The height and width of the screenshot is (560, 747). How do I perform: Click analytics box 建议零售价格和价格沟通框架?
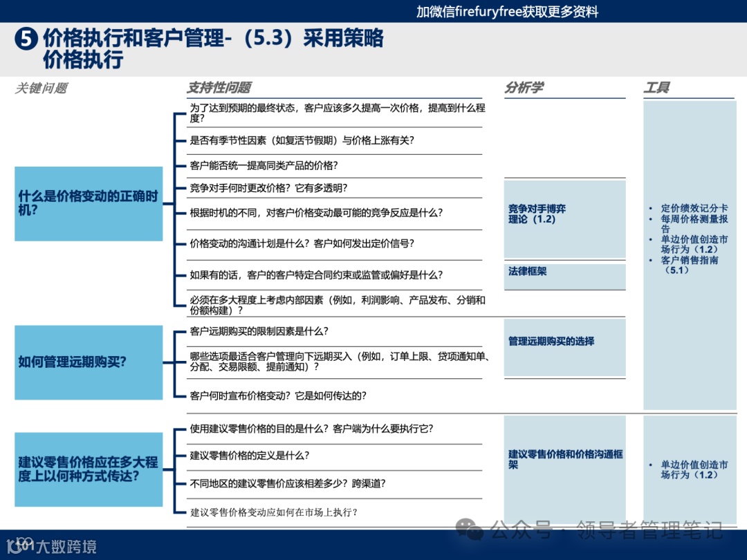(x=564, y=469)
